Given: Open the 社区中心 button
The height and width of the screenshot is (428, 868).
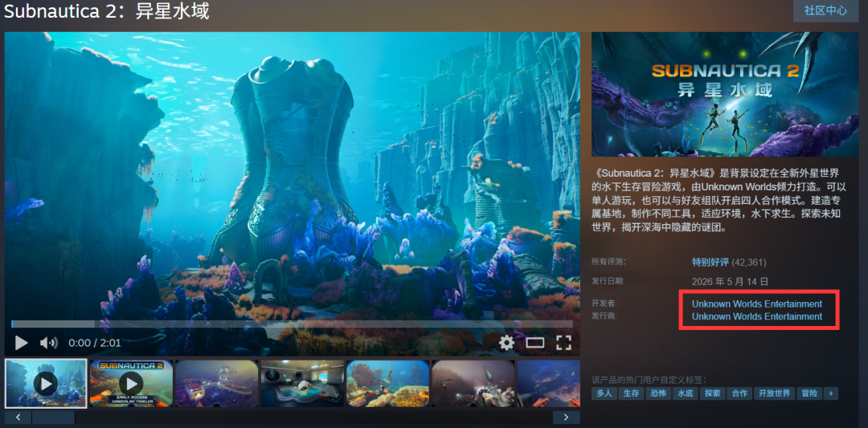Looking at the screenshot, I should [x=825, y=10].
